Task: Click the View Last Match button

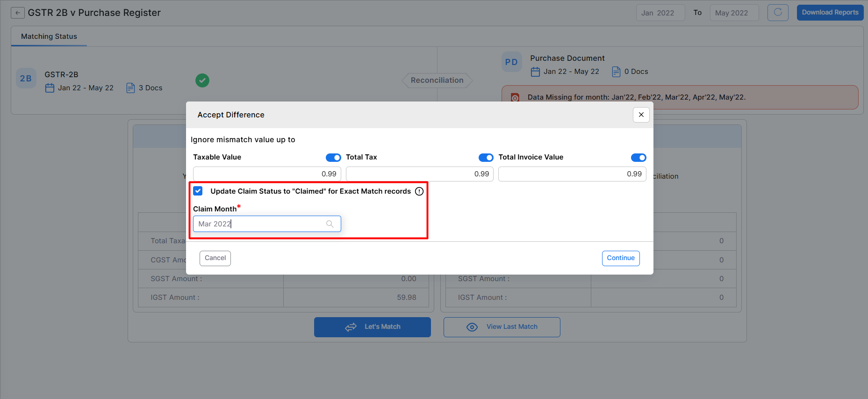Action: click(502, 327)
